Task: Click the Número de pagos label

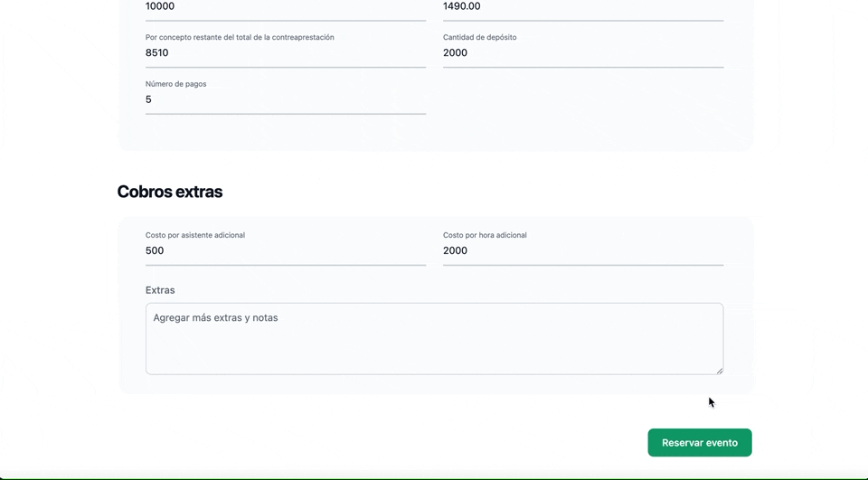Action: coord(175,84)
